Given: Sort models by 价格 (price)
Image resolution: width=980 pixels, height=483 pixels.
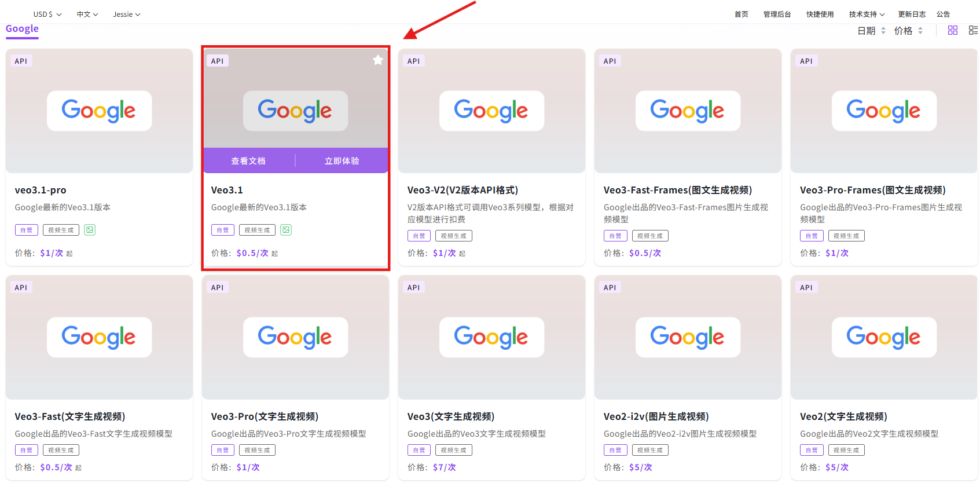Looking at the screenshot, I should coord(908,31).
